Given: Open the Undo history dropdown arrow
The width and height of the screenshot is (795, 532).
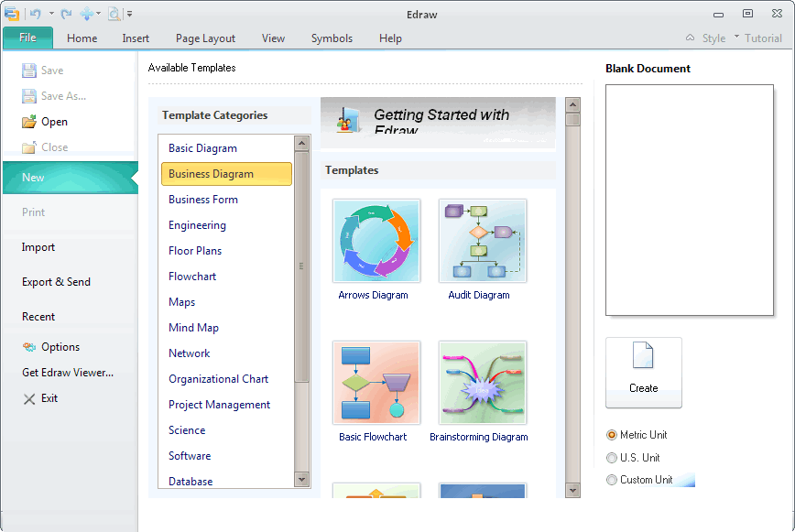Looking at the screenshot, I should coord(51,14).
